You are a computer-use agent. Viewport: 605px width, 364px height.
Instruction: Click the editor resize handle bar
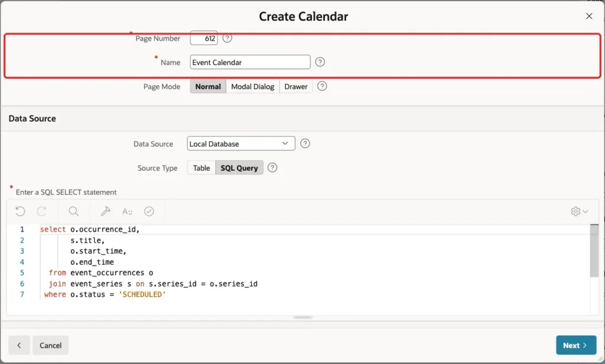302,317
